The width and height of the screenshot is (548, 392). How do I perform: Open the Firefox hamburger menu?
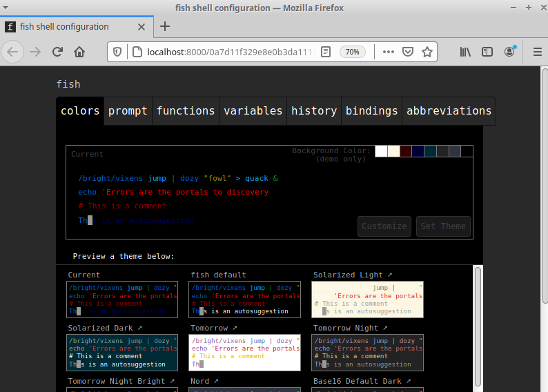click(537, 52)
